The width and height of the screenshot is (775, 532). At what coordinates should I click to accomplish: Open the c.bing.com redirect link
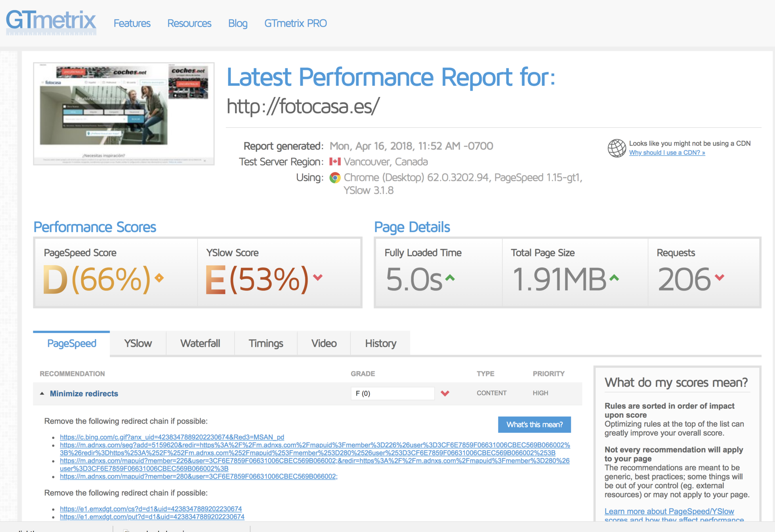coord(172,437)
